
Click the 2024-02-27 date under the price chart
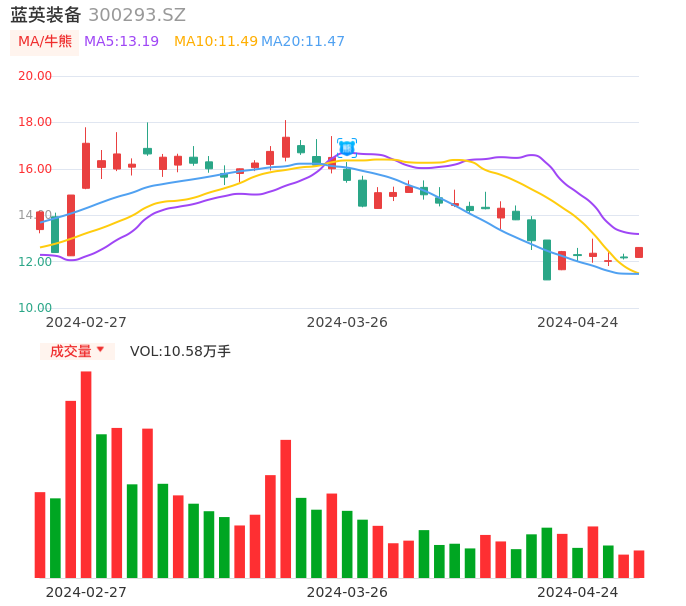click(86, 322)
